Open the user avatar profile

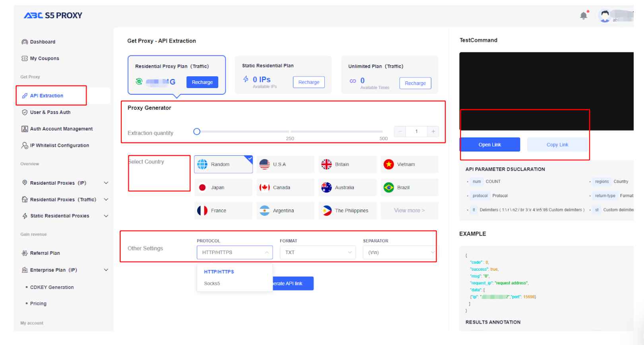pos(605,16)
